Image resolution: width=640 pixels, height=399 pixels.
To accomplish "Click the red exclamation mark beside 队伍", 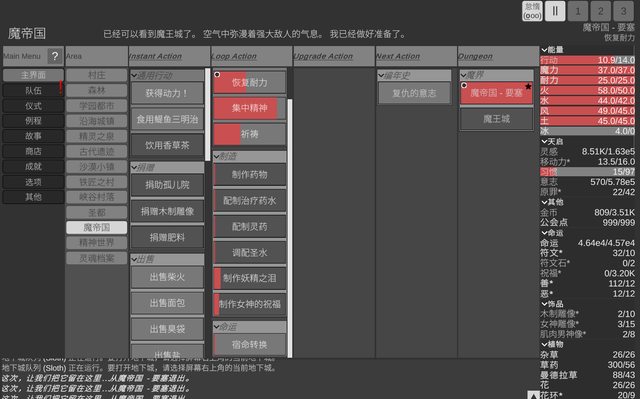I will click(61, 88).
